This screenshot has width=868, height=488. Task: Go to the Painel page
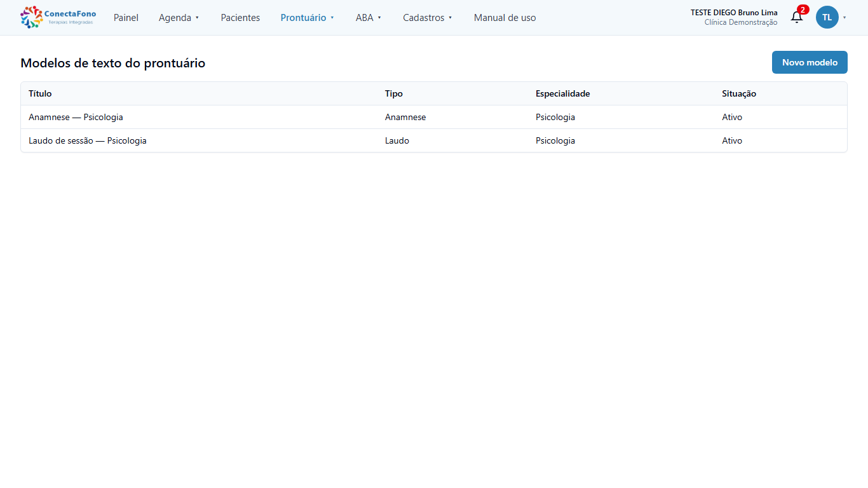[x=126, y=18]
